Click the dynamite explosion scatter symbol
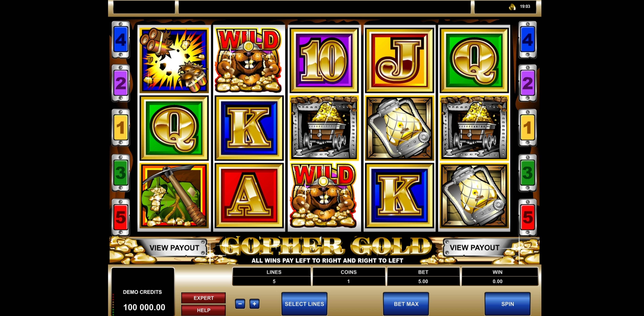 point(174,60)
